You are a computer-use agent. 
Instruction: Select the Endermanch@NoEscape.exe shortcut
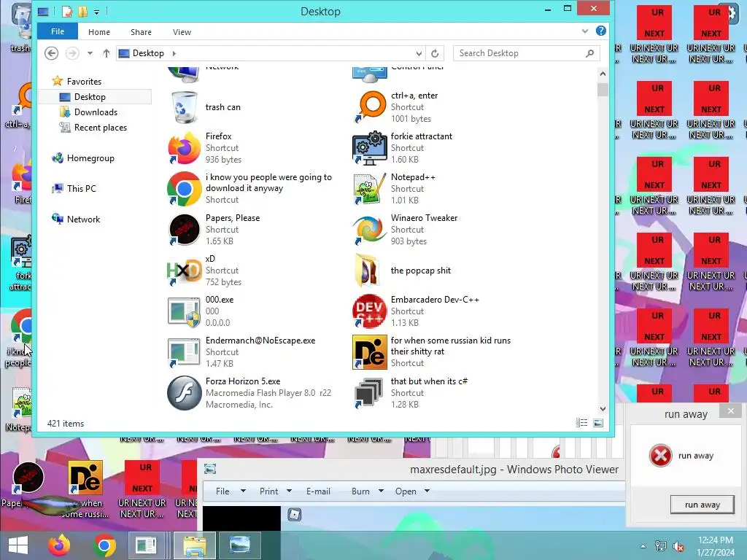click(x=184, y=352)
